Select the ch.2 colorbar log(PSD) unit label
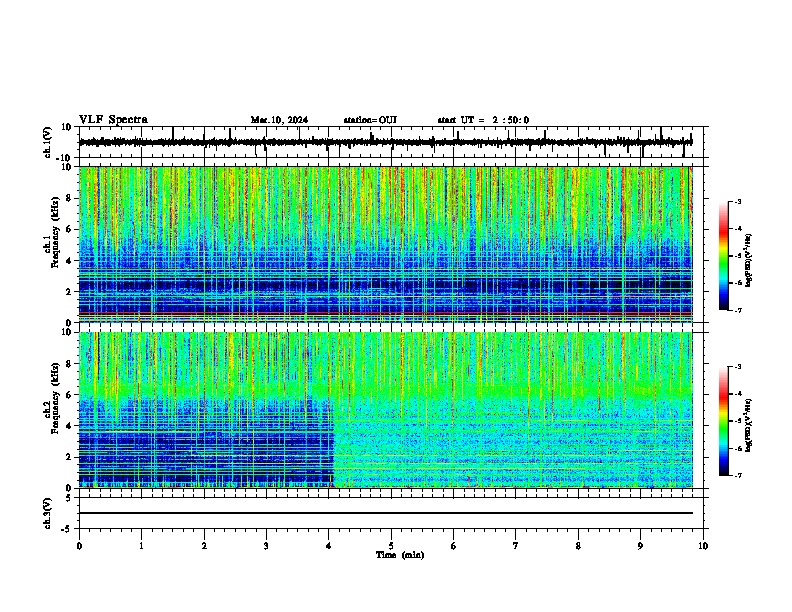Screen dimensions: 792x612 [748, 425]
